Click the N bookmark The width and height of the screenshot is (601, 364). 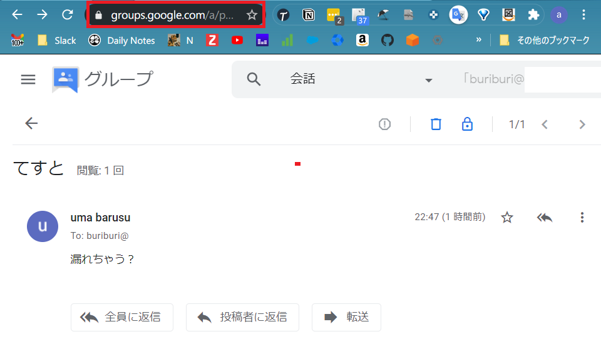pos(180,40)
